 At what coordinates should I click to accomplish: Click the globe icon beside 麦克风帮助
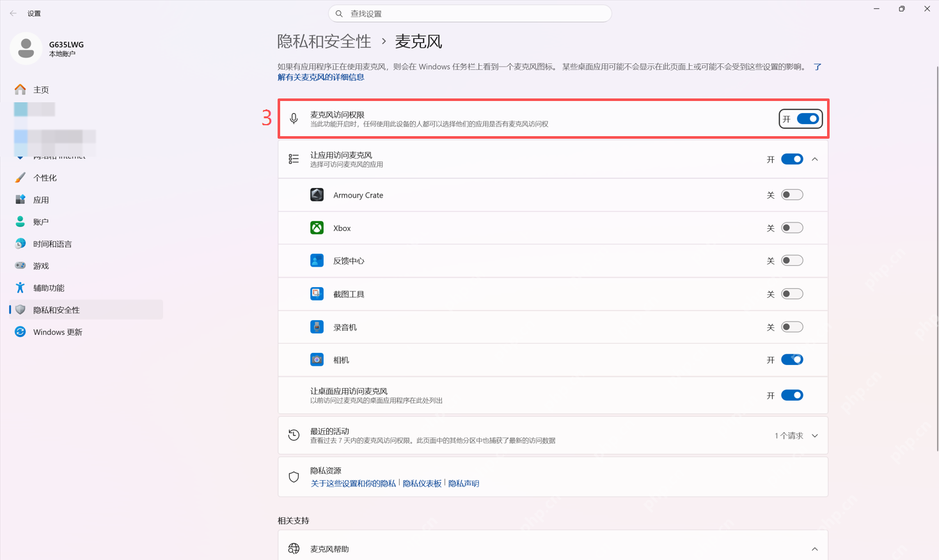[x=294, y=548]
